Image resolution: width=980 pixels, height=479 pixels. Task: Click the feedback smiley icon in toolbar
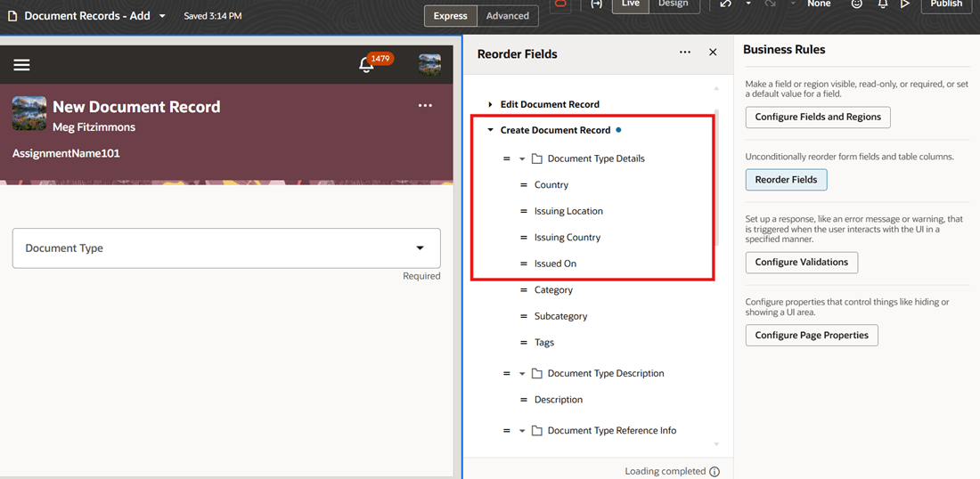[857, 4]
